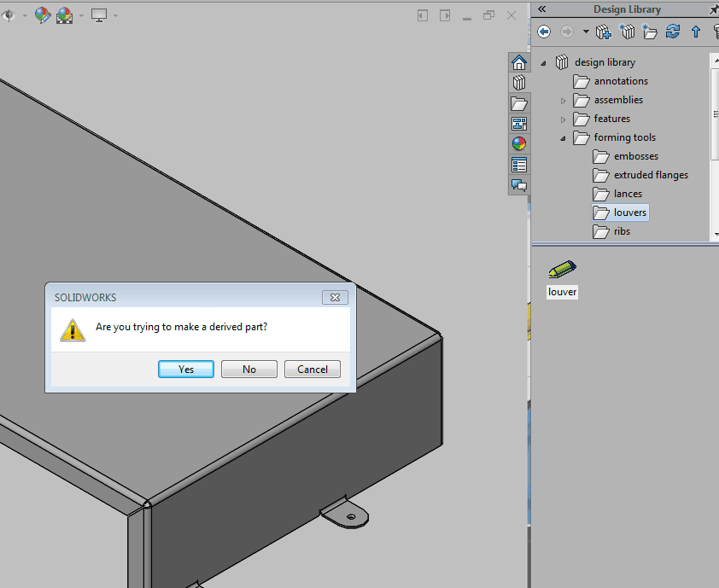Collapse the forming tools folder
The height and width of the screenshot is (588, 719).
point(563,137)
